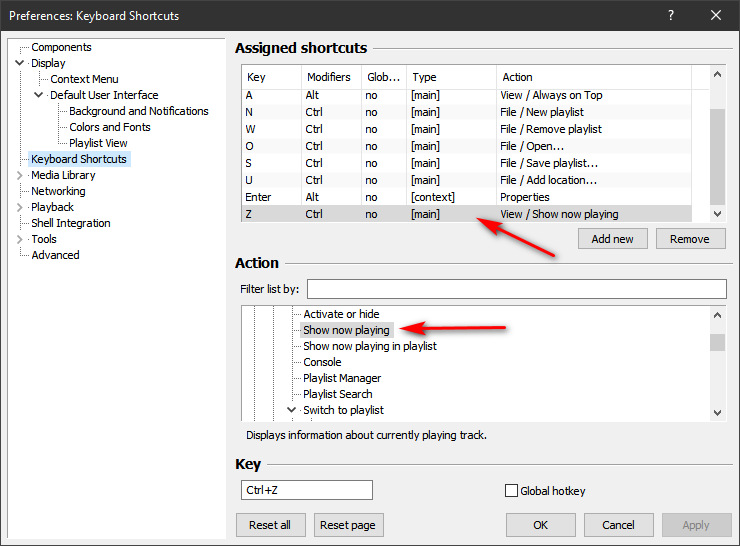740x546 pixels.
Task: Expand the Media Library tree node
Action: tap(20, 175)
